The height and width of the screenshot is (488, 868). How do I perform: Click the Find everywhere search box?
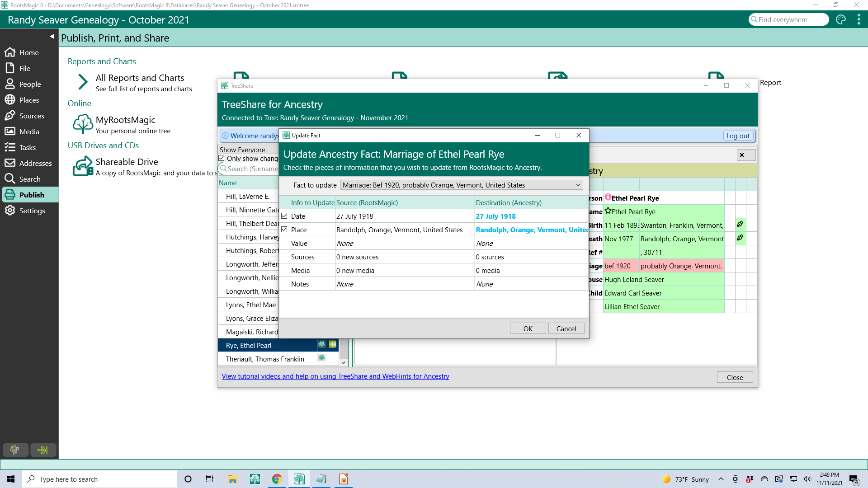788,19
